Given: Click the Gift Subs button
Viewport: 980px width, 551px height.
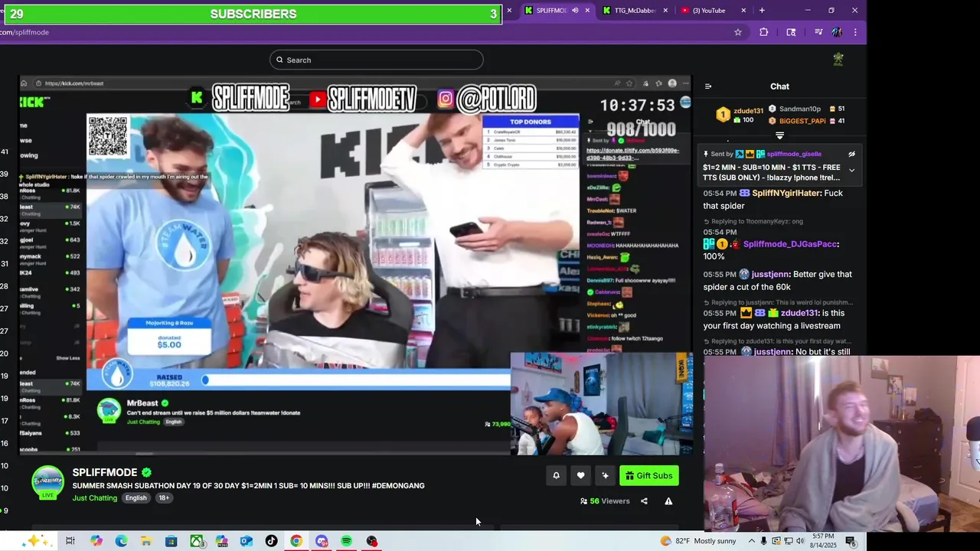Looking at the screenshot, I should click(x=648, y=476).
